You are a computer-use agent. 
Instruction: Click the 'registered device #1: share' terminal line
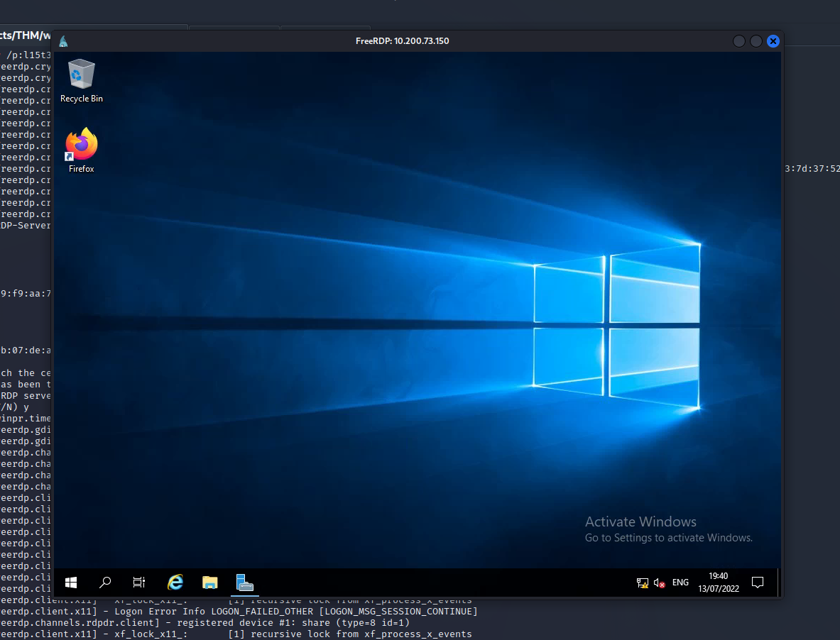(205, 622)
